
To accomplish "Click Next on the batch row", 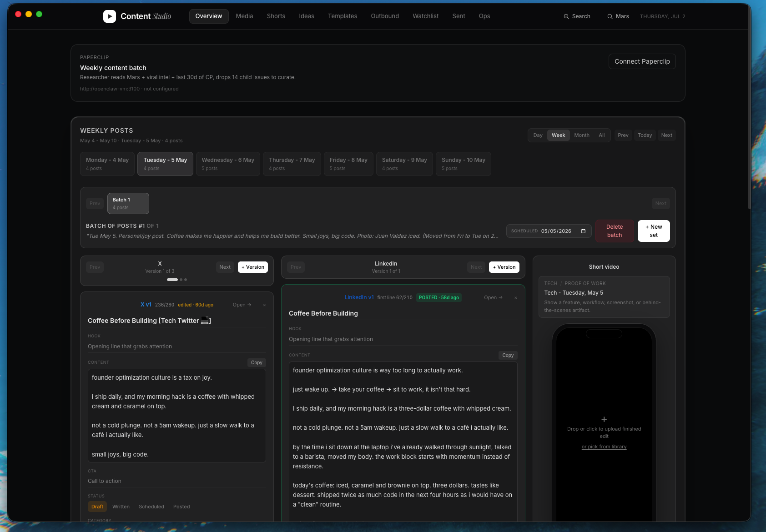I will [x=661, y=204].
